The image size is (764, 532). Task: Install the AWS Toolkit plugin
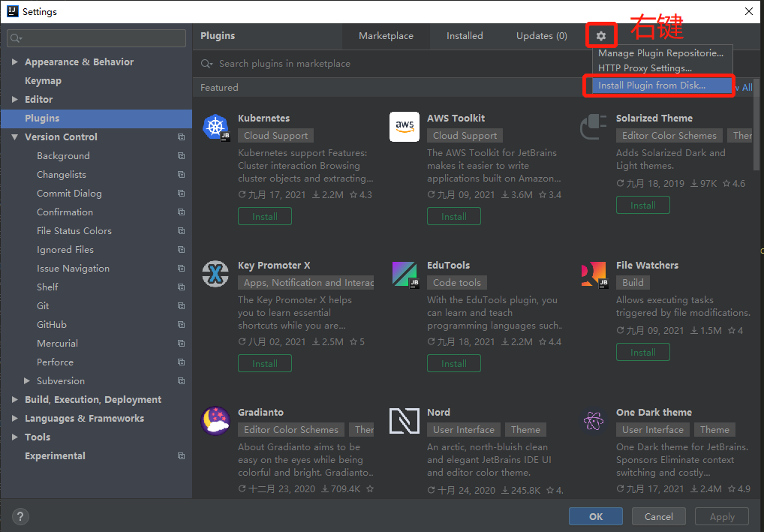tap(454, 216)
